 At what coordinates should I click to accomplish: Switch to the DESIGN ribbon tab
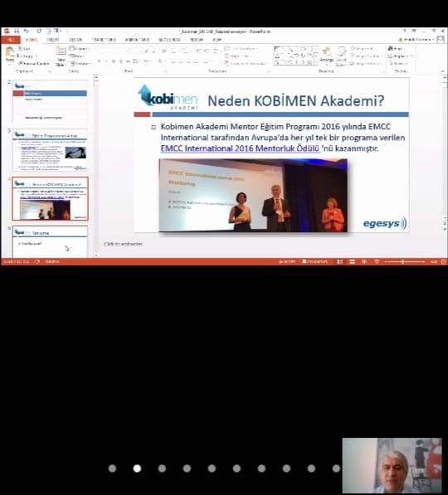tap(75, 40)
